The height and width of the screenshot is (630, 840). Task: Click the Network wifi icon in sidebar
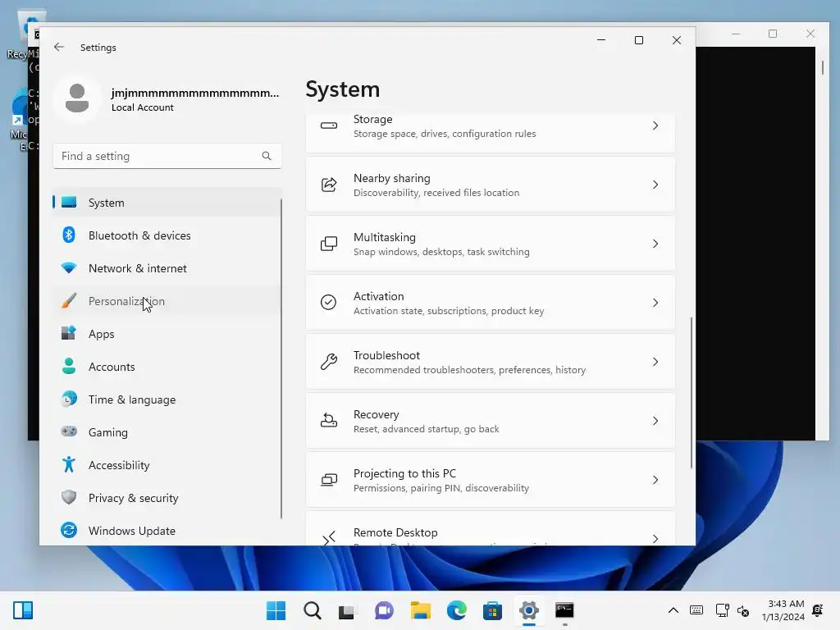[x=69, y=268]
